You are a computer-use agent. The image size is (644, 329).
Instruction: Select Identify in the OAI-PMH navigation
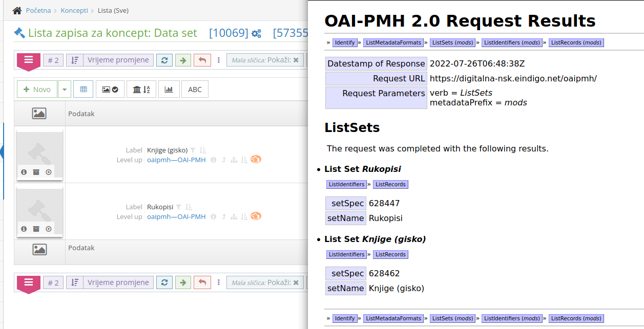345,42
